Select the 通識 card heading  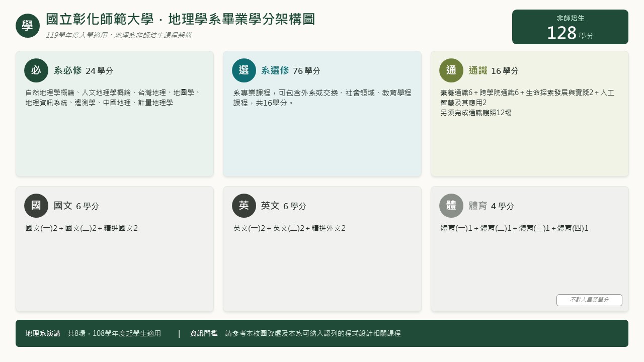pos(478,71)
